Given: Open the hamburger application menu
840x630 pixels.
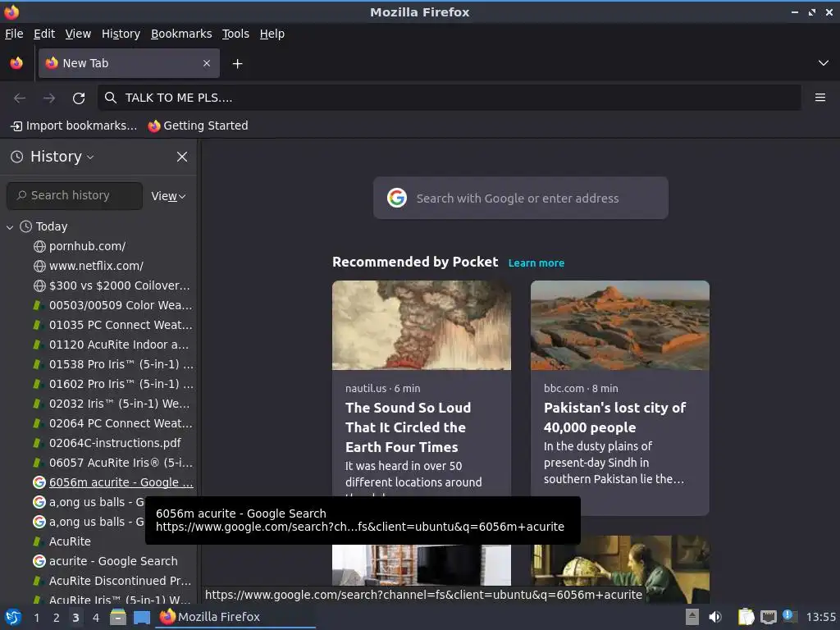Looking at the screenshot, I should click(820, 98).
